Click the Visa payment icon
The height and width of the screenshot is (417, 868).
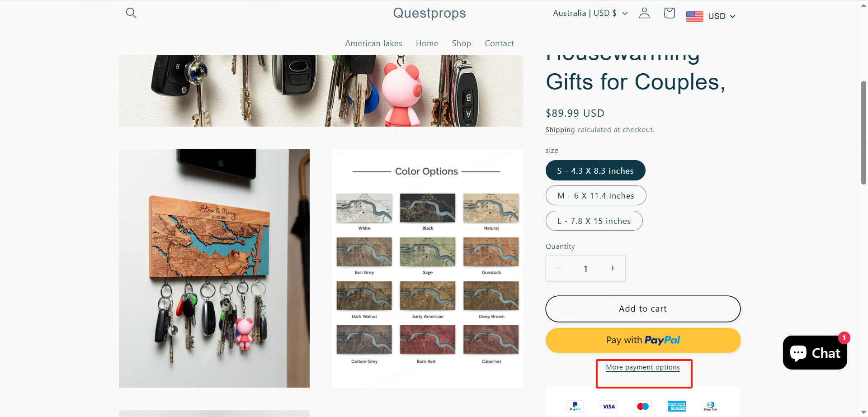point(609,406)
